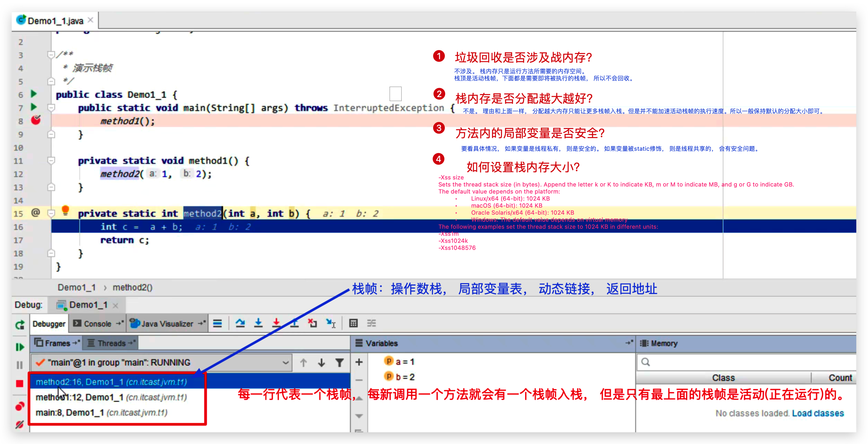Stop the debug session with red square
This screenshot has height=444, width=868.
[20, 384]
